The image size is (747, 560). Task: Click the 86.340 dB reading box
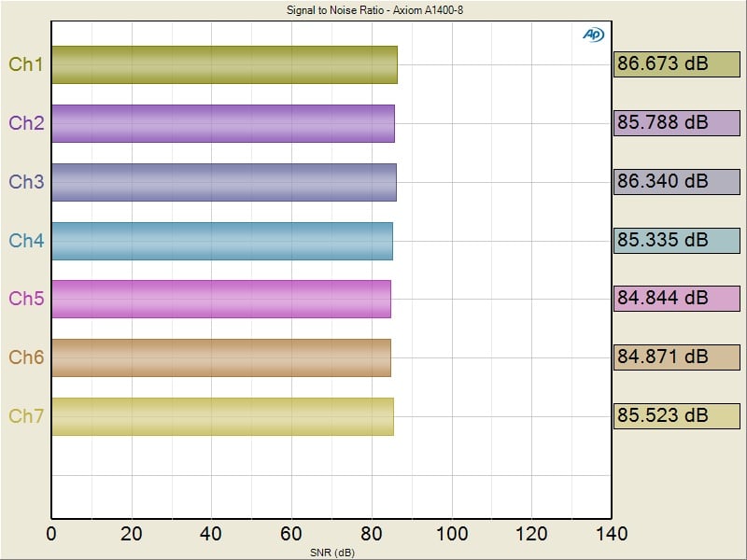pyautogui.click(x=676, y=182)
